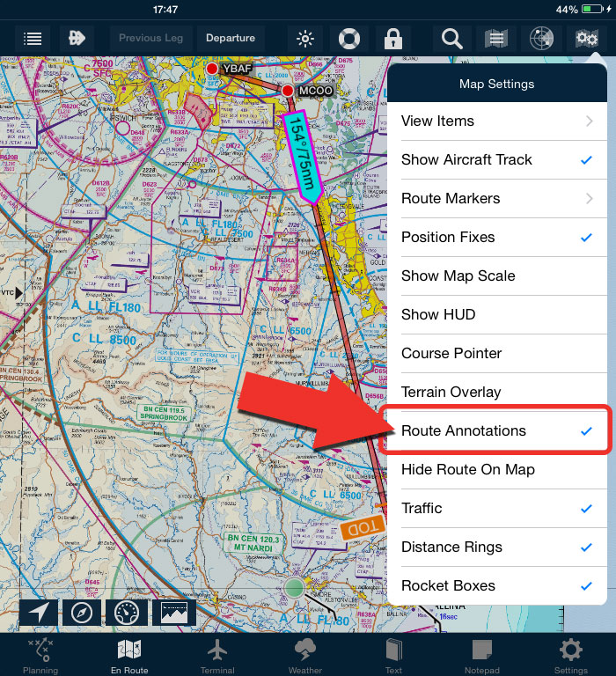The width and height of the screenshot is (616, 676).
Task: Uncheck Rocket Boxes
Action: click(x=497, y=585)
